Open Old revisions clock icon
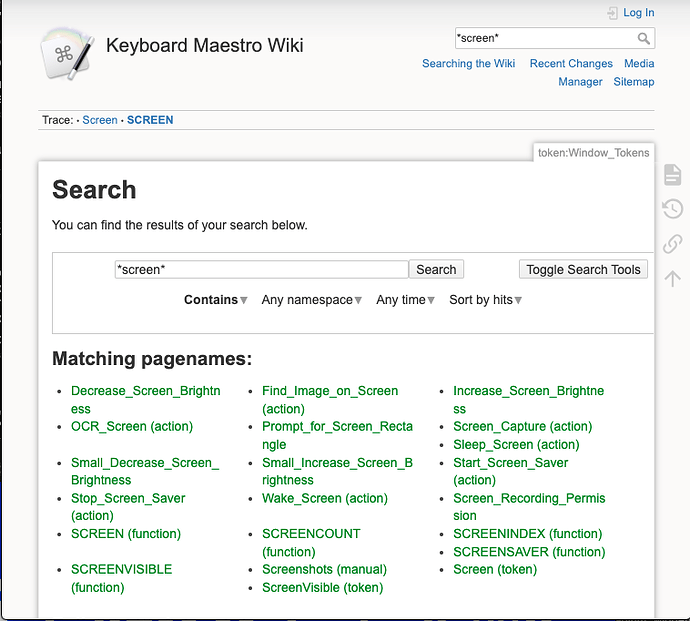Image resolution: width=690 pixels, height=621 pixels. pyautogui.click(x=672, y=209)
